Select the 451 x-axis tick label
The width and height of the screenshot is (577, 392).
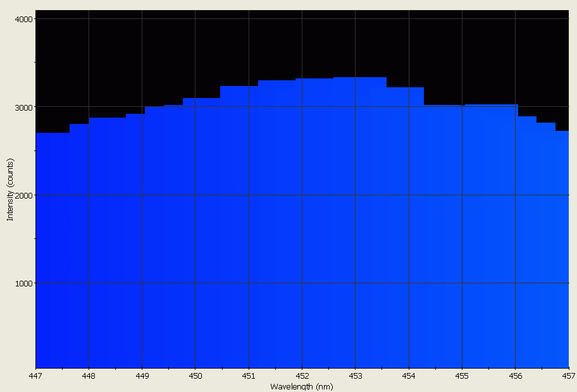[249, 376]
